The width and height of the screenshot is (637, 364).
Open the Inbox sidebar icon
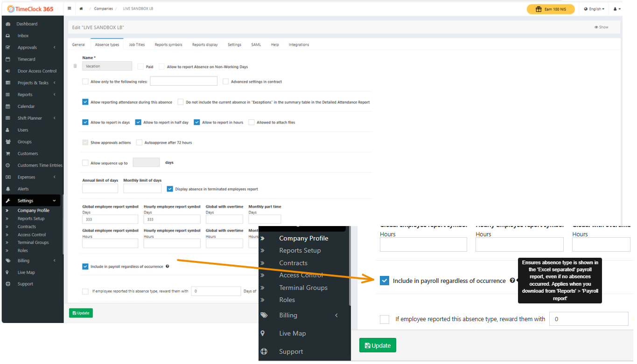click(x=8, y=36)
